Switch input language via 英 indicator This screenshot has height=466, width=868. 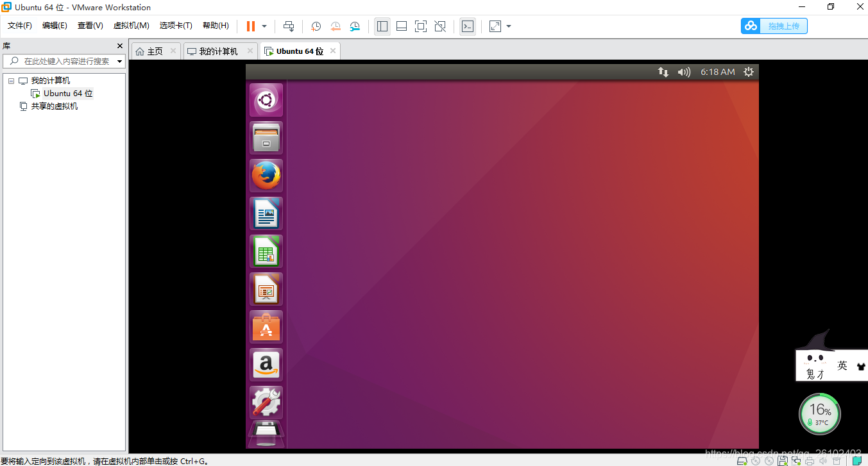(842, 365)
